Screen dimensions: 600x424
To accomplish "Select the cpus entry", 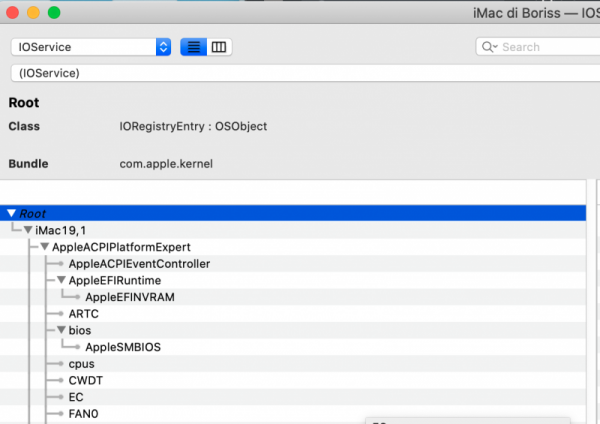I will [x=82, y=364].
